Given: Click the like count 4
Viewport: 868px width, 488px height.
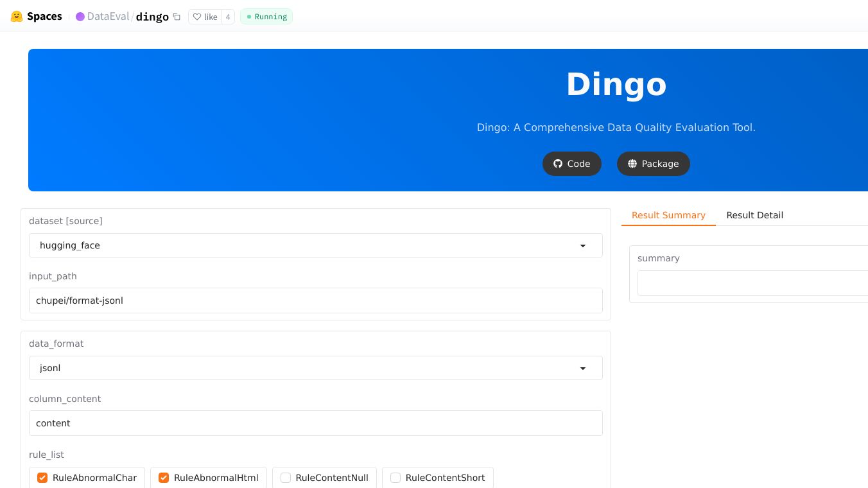Looking at the screenshot, I should coord(228,17).
